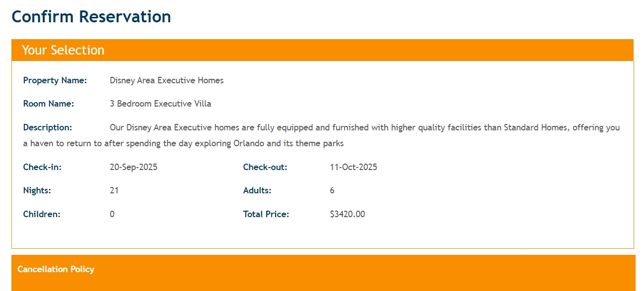Click the Adults label
644x291 pixels.
pyautogui.click(x=257, y=190)
